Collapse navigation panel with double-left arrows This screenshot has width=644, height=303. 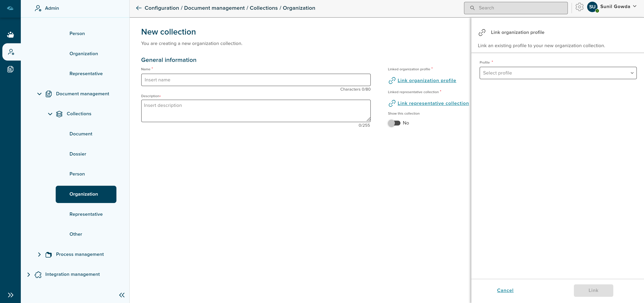[x=122, y=295]
